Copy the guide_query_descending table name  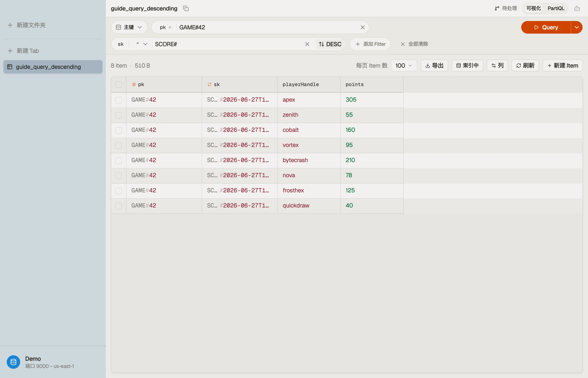[186, 9]
